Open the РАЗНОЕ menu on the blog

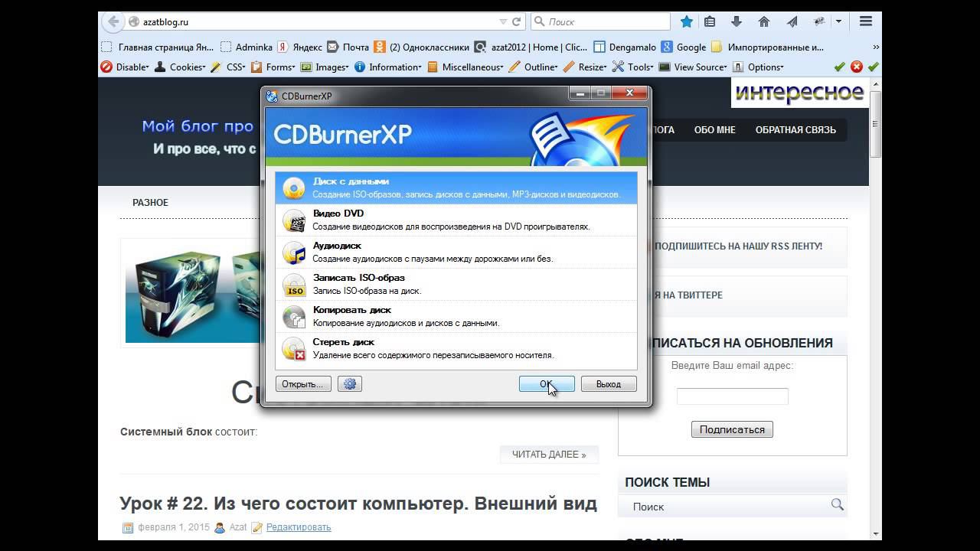coord(150,203)
